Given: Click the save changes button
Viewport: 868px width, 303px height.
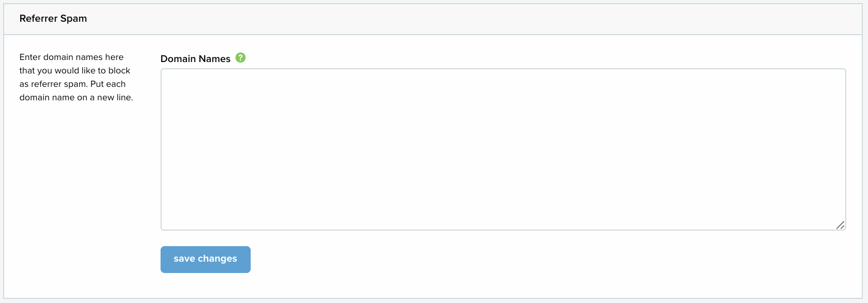Looking at the screenshot, I should click(206, 259).
